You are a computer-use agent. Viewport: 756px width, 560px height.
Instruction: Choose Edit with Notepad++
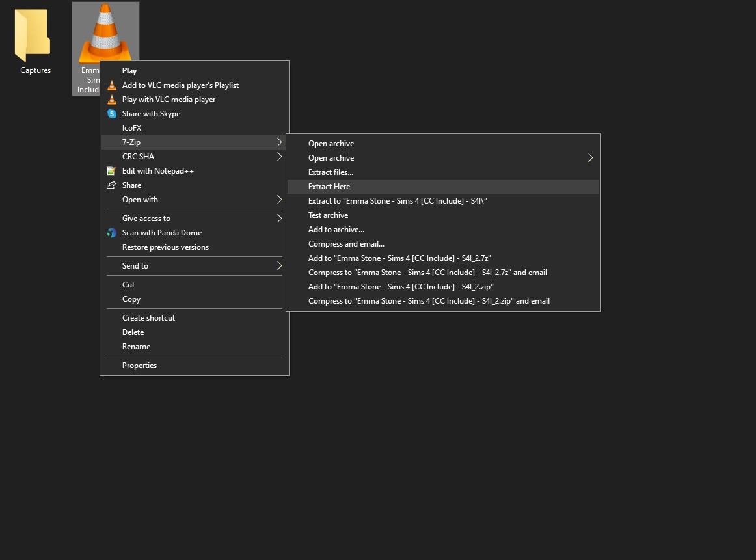coord(195,171)
